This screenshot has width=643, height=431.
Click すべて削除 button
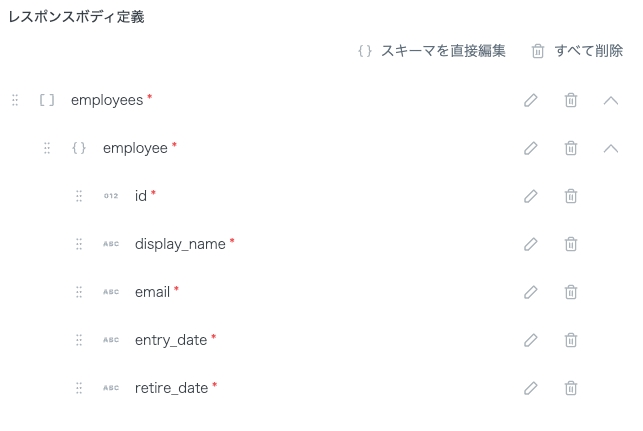[577, 51]
